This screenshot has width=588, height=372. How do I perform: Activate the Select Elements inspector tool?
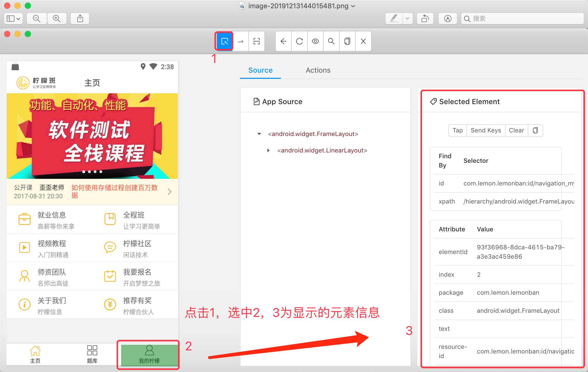click(x=224, y=41)
